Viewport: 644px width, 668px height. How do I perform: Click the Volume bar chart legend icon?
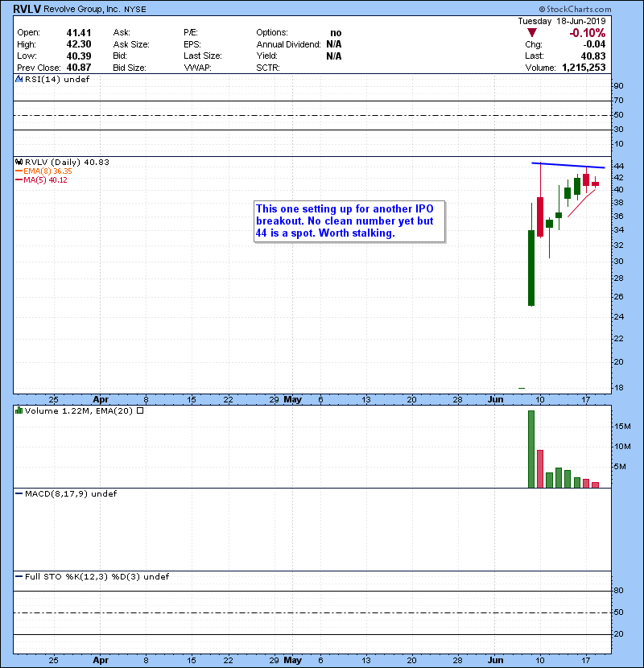(x=19, y=411)
